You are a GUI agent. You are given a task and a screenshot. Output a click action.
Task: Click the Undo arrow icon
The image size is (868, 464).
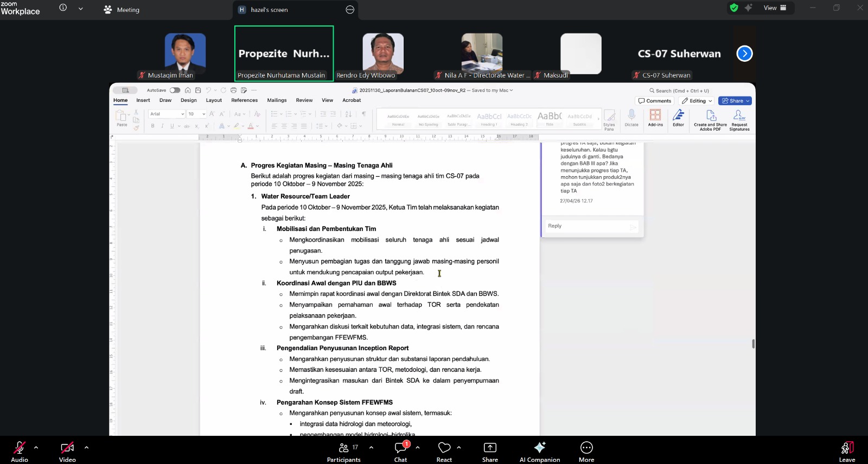pos(208,91)
